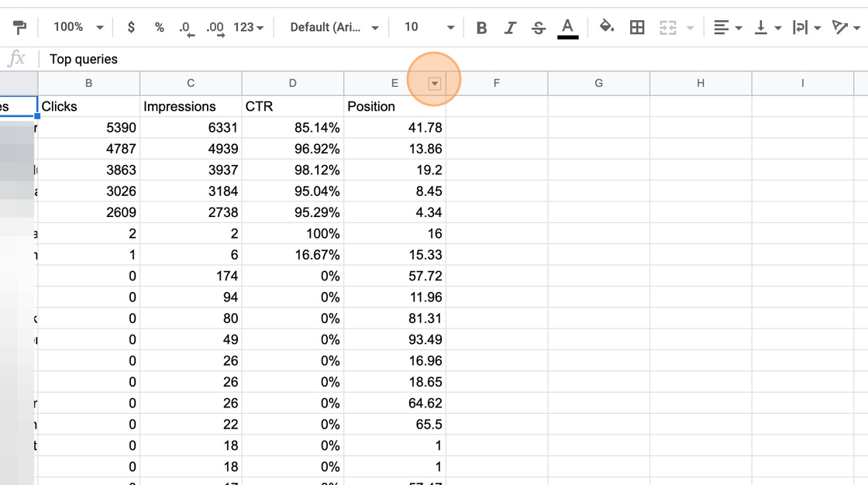Screen dimensions: 868x485
Task: Select column I header
Action: click(802, 83)
